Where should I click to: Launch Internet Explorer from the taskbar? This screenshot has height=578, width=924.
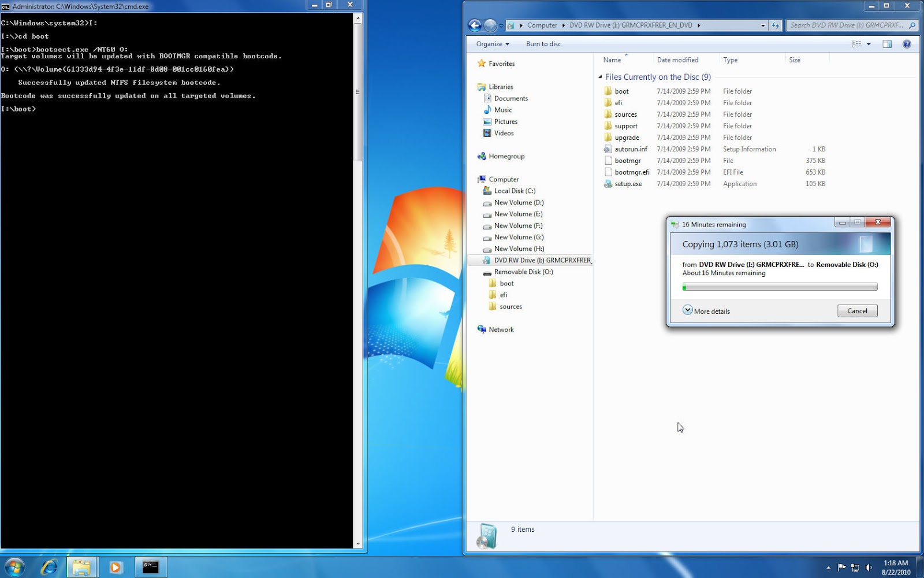tap(49, 567)
